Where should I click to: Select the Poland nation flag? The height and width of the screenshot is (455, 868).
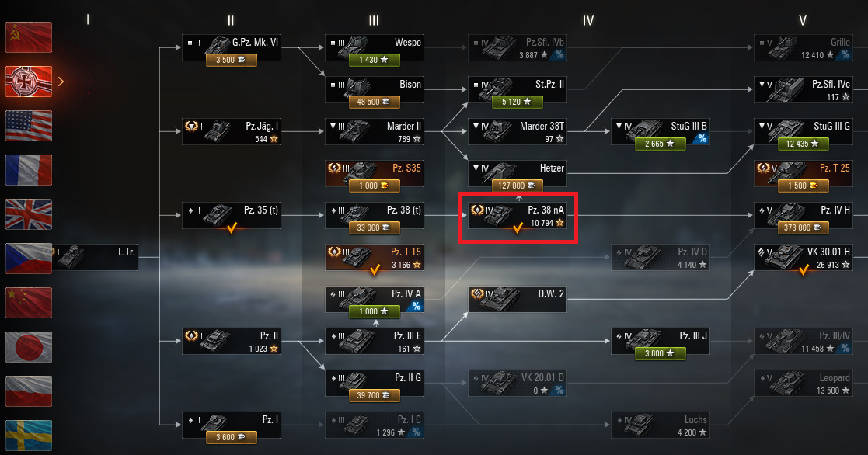pos(29,391)
